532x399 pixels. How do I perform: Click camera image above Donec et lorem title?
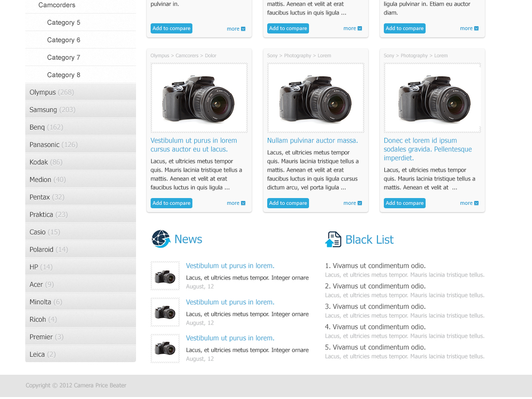[x=432, y=98]
